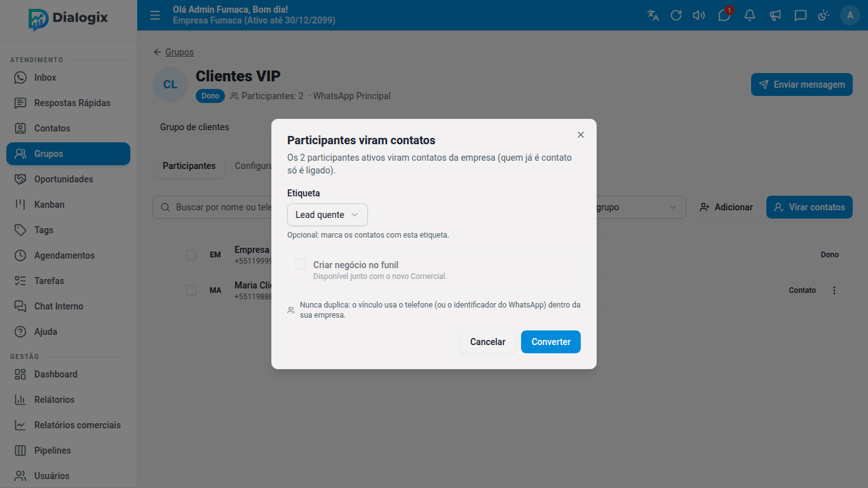Open Pipelines in the sidebar

[x=68, y=451]
